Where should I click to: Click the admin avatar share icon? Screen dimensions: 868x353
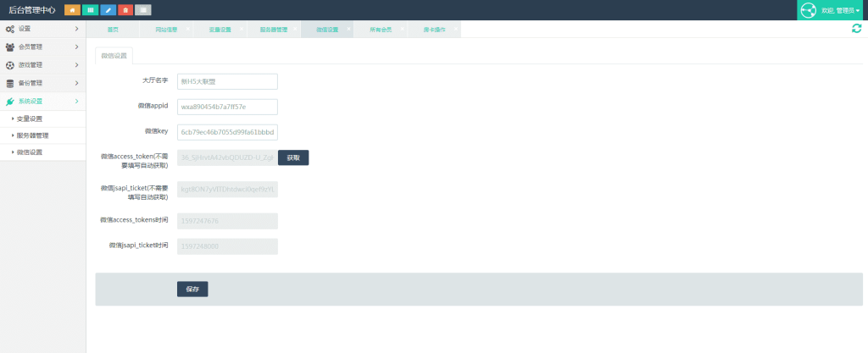pos(807,10)
